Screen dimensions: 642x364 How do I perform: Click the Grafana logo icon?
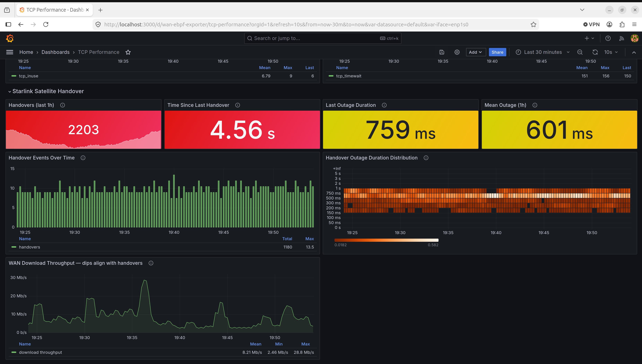tap(10, 38)
